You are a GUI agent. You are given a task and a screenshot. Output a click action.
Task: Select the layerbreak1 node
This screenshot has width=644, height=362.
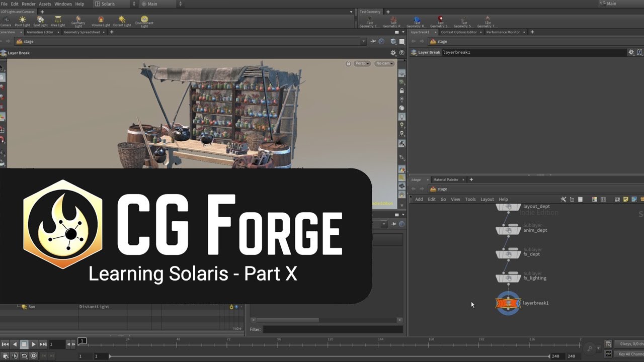coord(508,303)
